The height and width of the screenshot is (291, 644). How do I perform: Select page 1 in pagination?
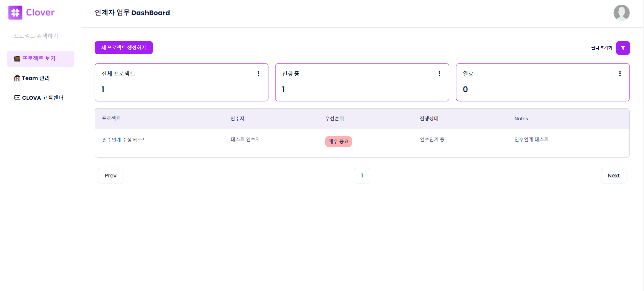[362, 176]
